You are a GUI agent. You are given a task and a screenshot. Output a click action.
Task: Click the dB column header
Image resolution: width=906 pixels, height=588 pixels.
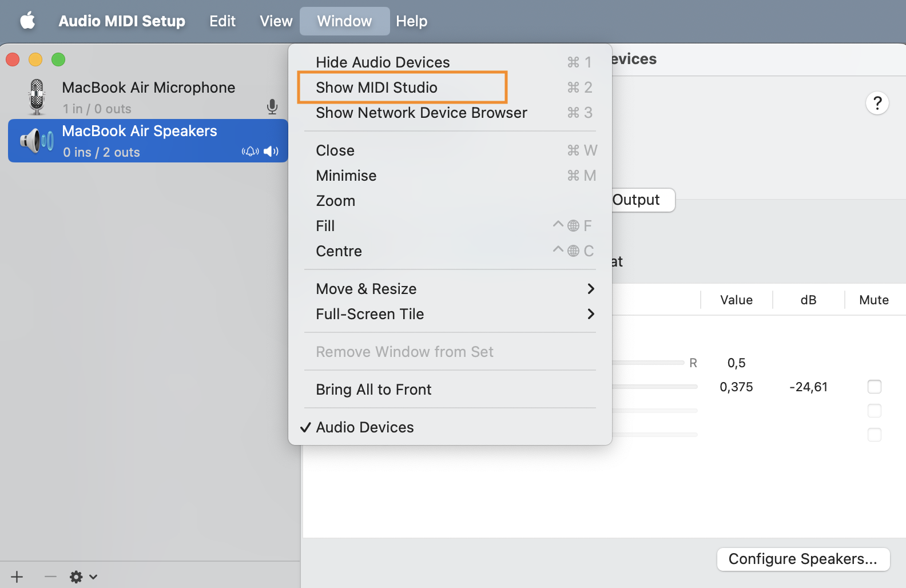click(x=808, y=300)
